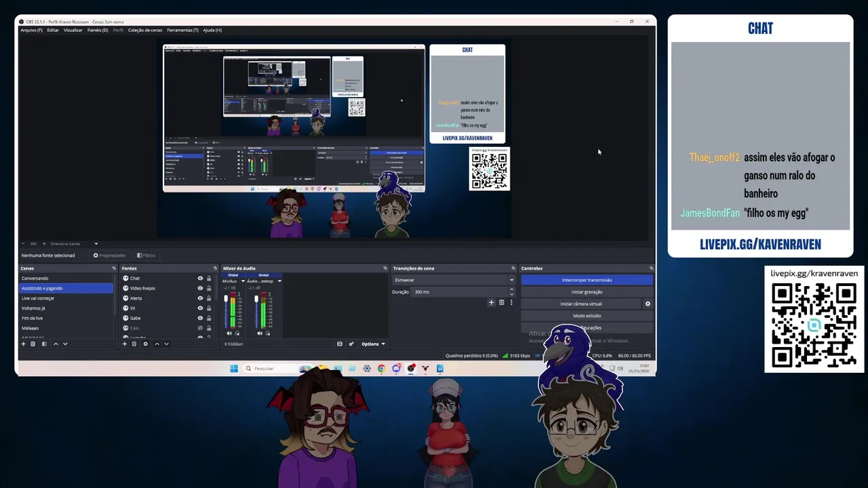This screenshot has width=868, height=488.
Task: Open the Painéis menu
Action: (x=98, y=30)
